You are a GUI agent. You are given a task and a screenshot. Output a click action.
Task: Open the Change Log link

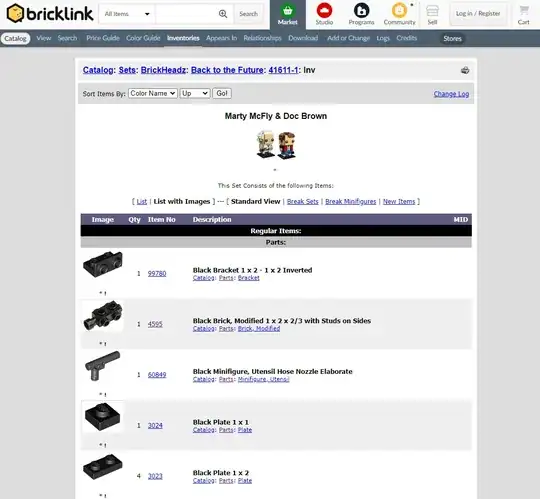[x=451, y=94]
